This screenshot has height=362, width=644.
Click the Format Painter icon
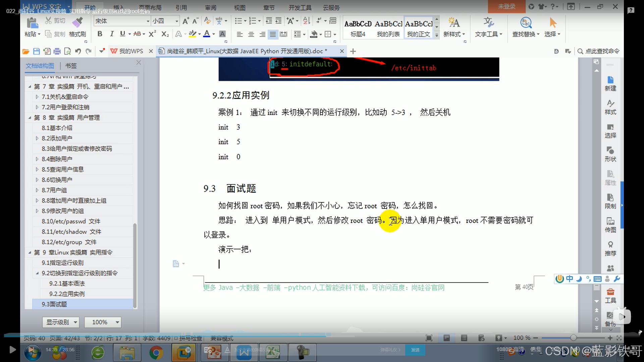pos(77,22)
